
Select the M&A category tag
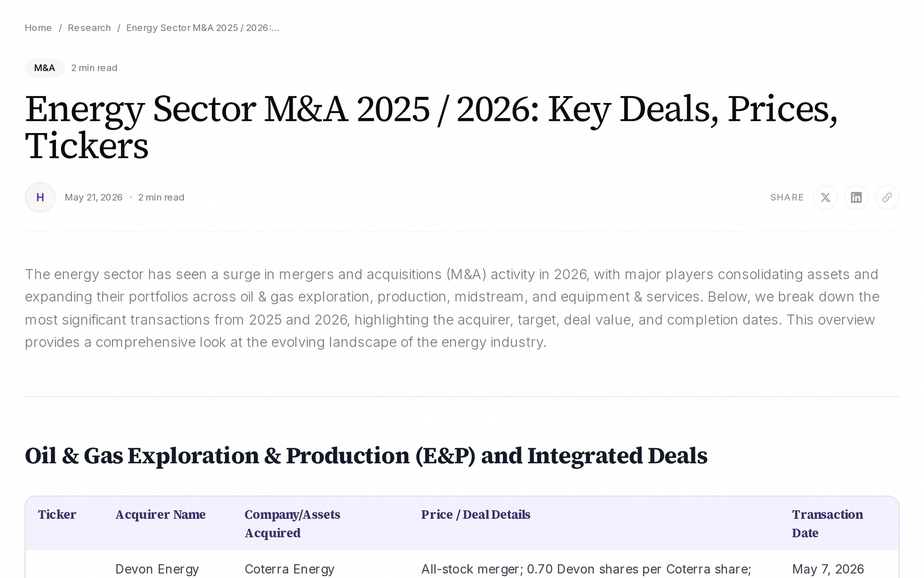point(45,68)
